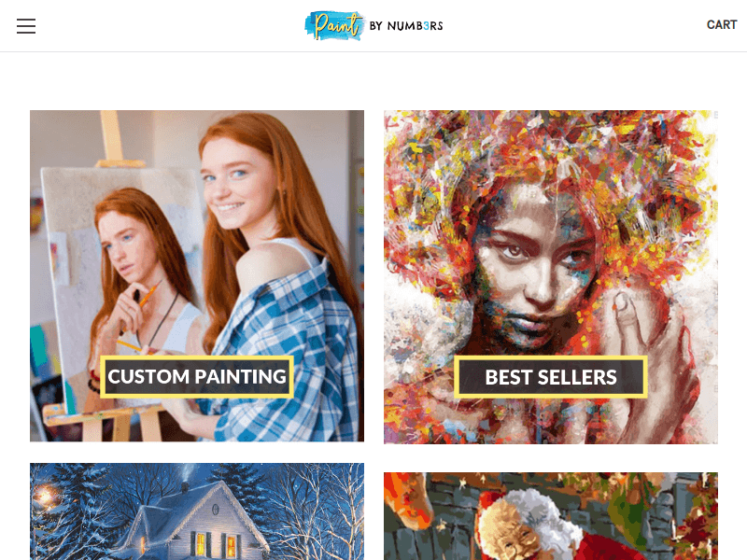Open the hamburger navigation menu
The width and height of the screenshot is (747, 560).
26,26
